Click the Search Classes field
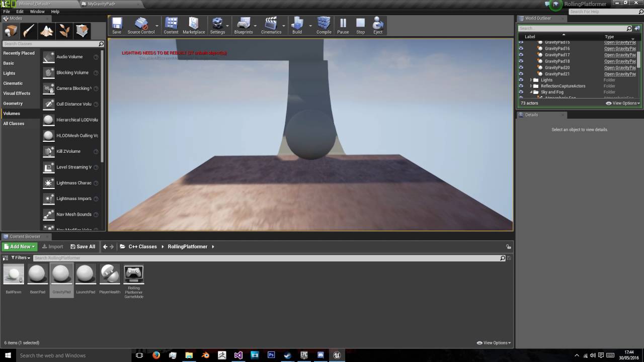 pyautogui.click(x=50, y=44)
